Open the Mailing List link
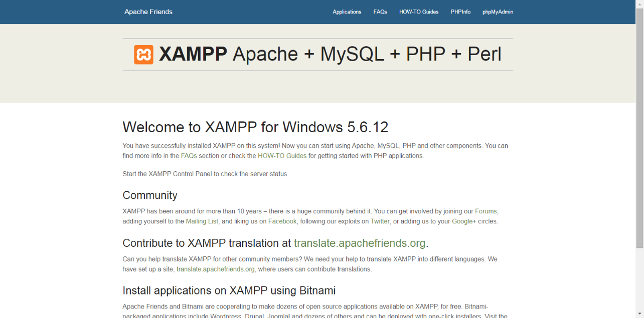This screenshot has height=318, width=644. click(x=203, y=221)
